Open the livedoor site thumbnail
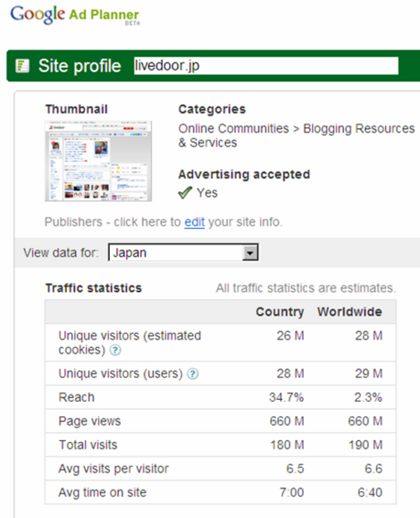The width and height of the screenshot is (420, 518). click(x=99, y=161)
